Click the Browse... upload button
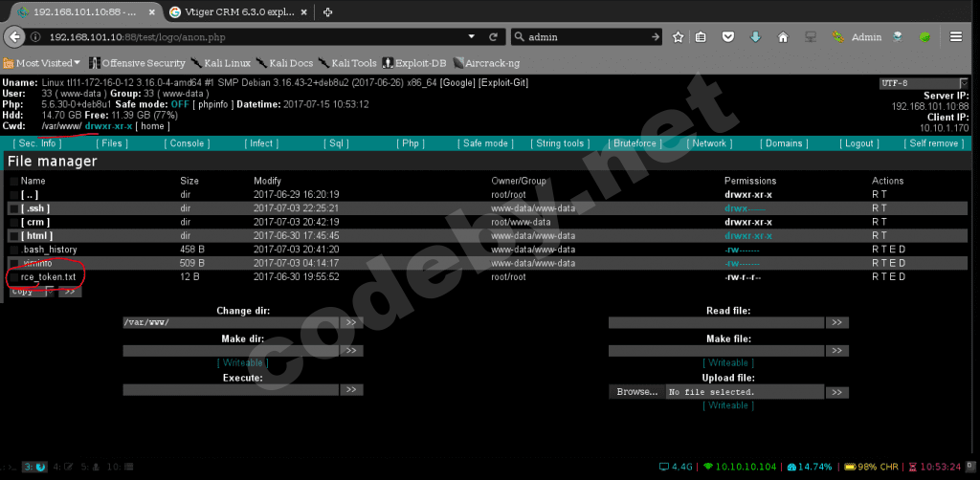The height and width of the screenshot is (480, 980). (x=636, y=392)
